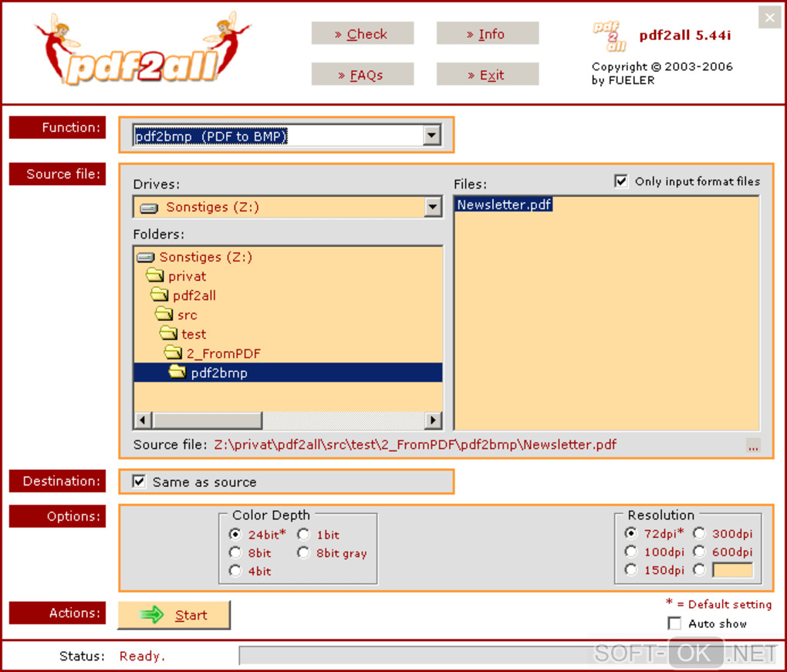787x672 pixels.
Task: Select the test folder in the tree
Action: click(194, 334)
